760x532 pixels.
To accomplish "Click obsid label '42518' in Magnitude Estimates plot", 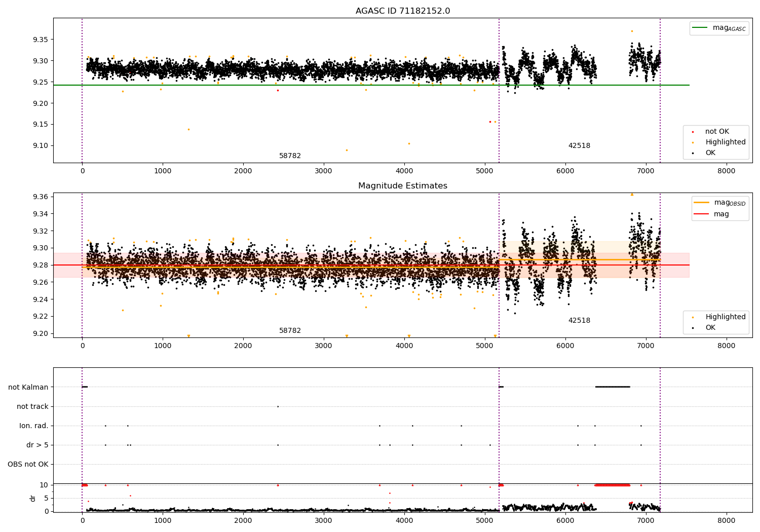I will click(579, 321).
